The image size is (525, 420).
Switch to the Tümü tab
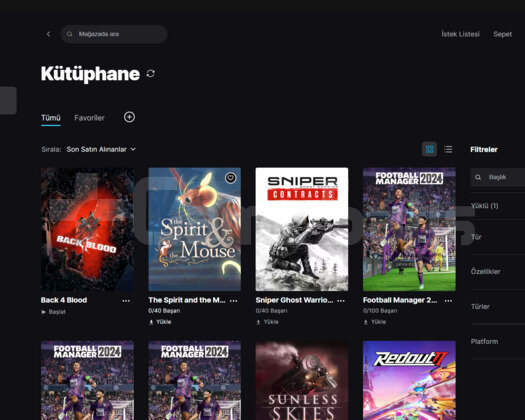51,118
